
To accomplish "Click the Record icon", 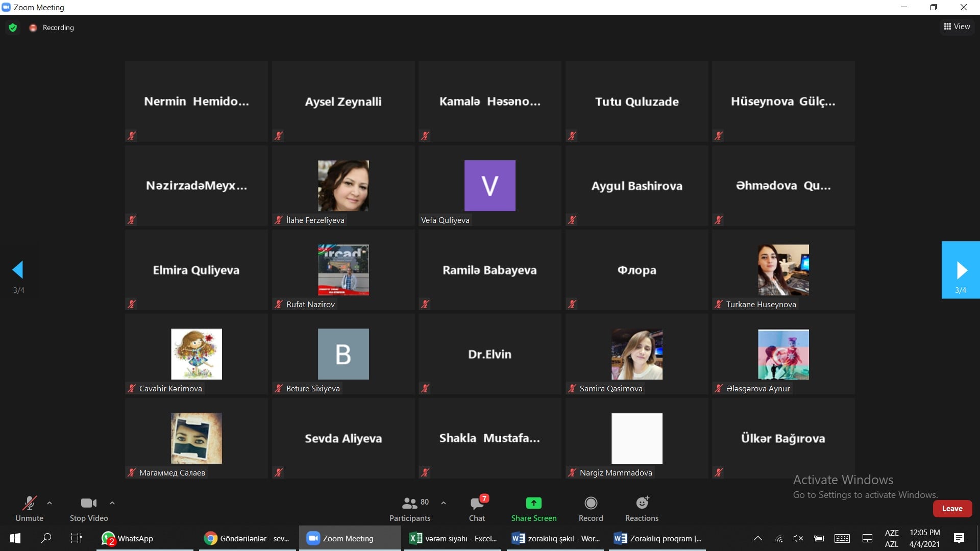I will (591, 503).
